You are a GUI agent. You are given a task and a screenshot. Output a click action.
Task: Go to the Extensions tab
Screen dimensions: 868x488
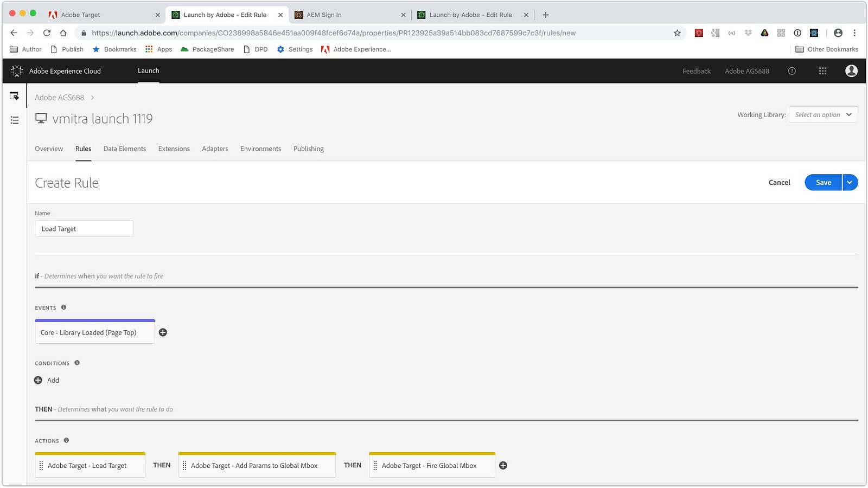coord(174,149)
